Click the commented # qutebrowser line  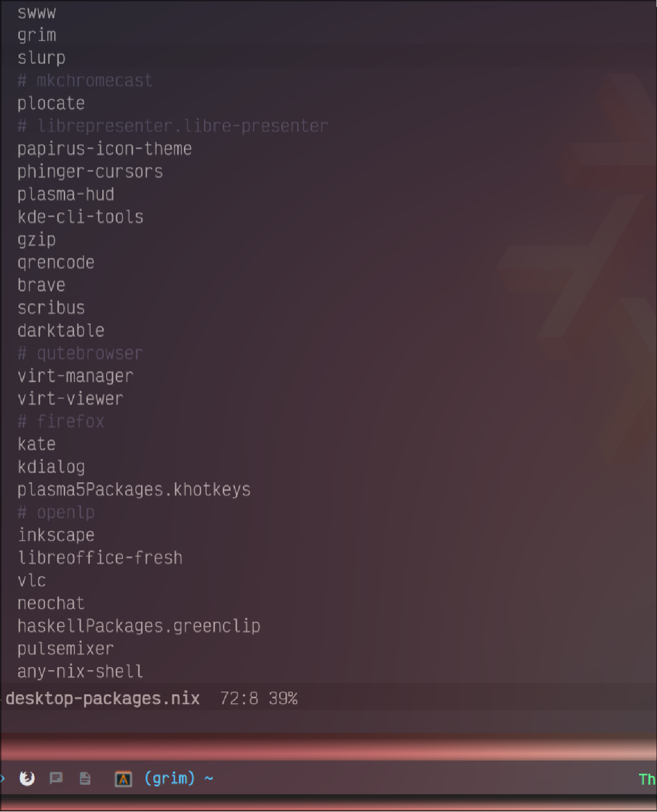tap(80, 353)
